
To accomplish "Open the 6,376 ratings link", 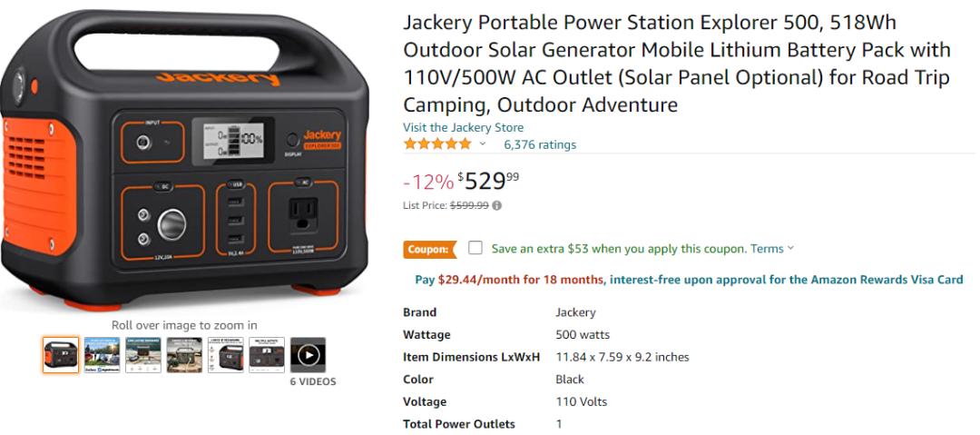I will point(540,144).
